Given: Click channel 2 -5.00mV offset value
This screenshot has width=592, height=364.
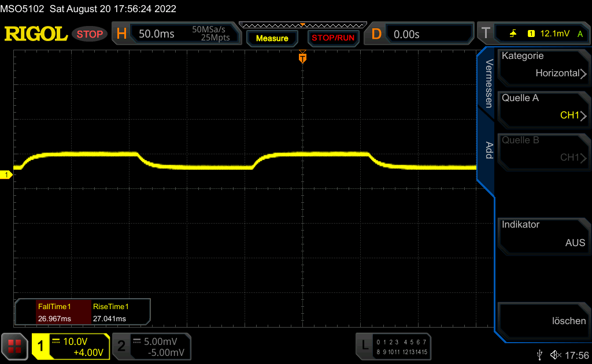Looking at the screenshot, I should (x=166, y=352).
